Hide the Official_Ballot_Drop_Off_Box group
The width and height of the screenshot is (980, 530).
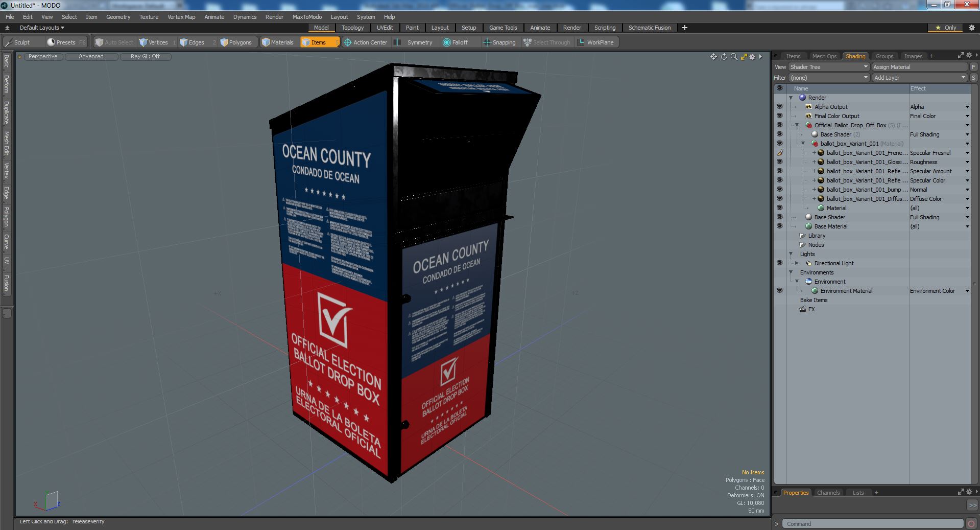click(779, 125)
